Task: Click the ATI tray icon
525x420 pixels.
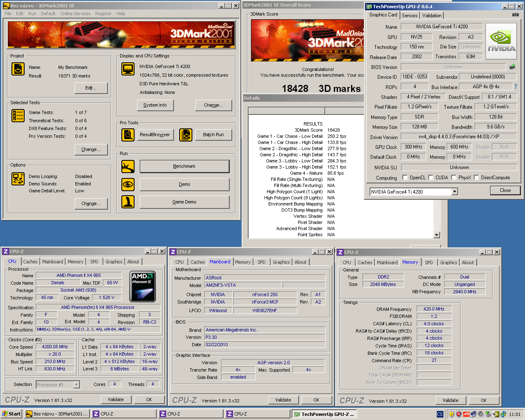Action: pyautogui.click(x=466, y=414)
